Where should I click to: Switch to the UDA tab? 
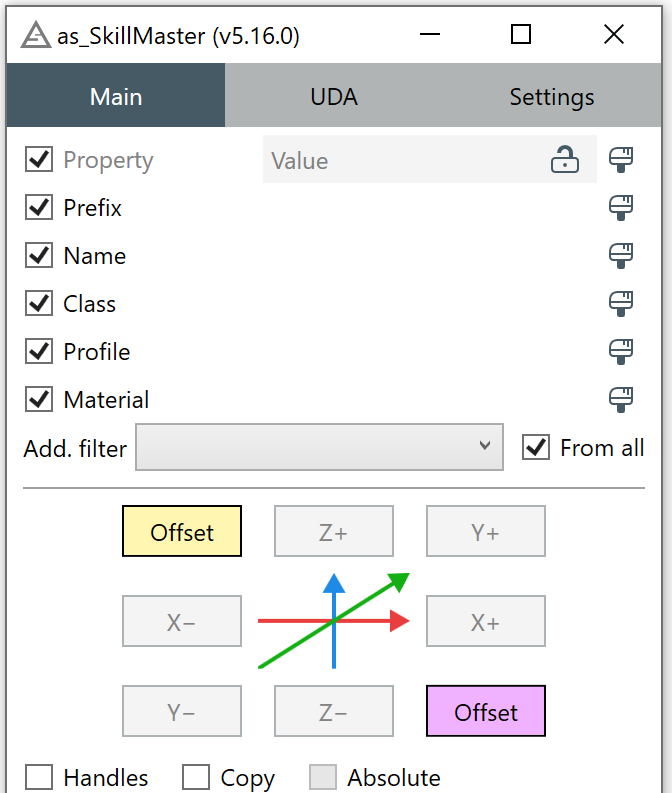[334, 97]
